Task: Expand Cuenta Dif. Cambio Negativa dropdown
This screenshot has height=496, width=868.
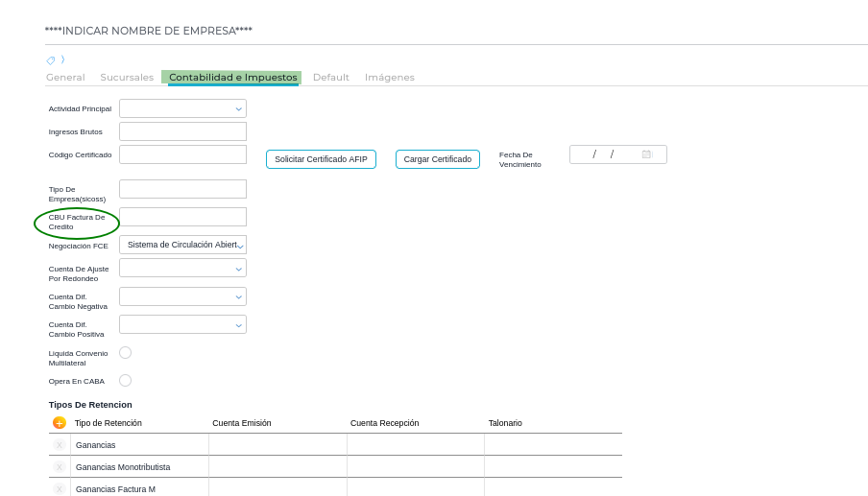Action: [182, 296]
